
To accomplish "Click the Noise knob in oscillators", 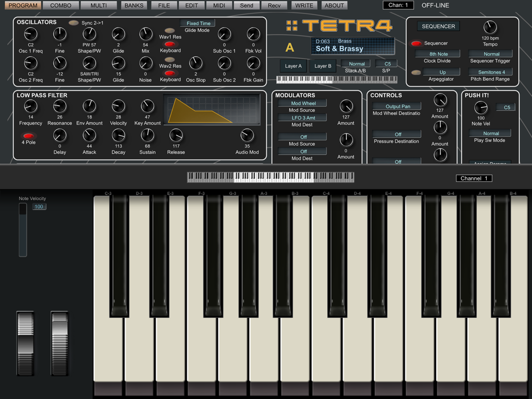I will point(145,64).
